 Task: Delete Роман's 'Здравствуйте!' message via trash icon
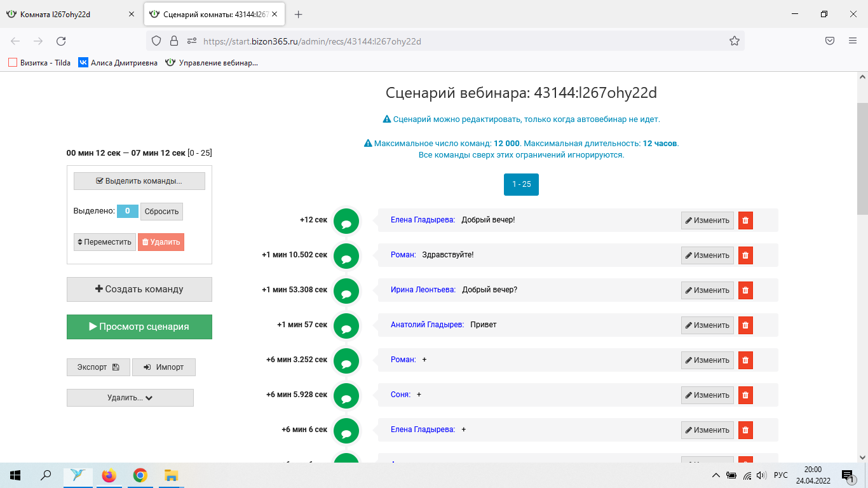coord(745,255)
